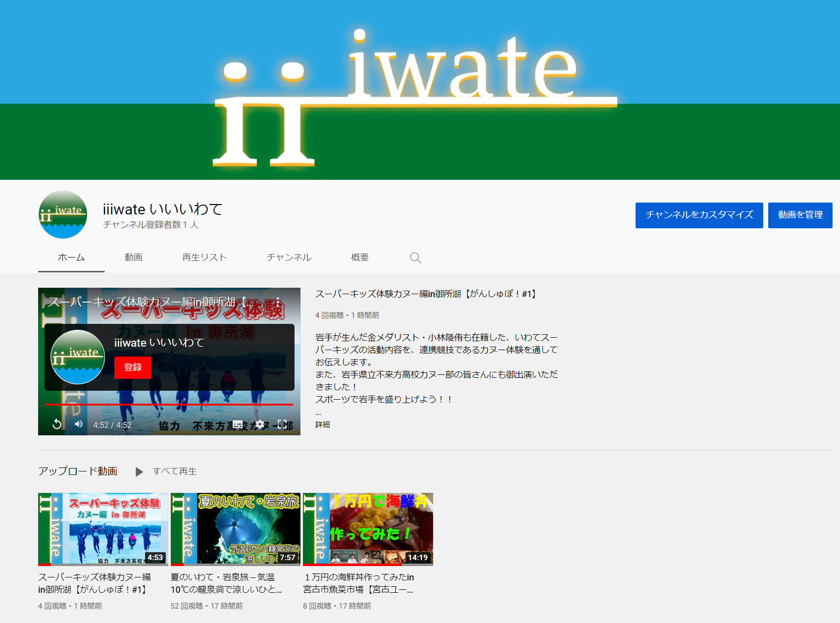The image size is (840, 623).
Task: Select the ホーム tab
Action: 71,258
